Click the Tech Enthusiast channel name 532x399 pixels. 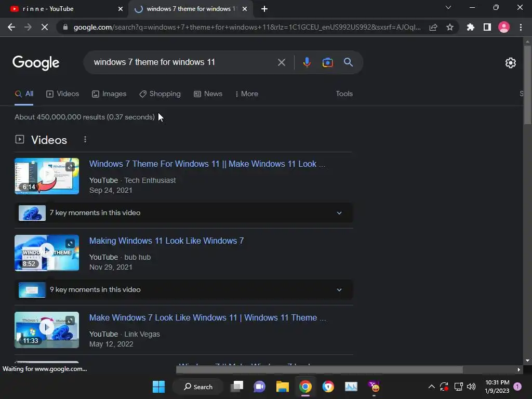click(x=150, y=180)
